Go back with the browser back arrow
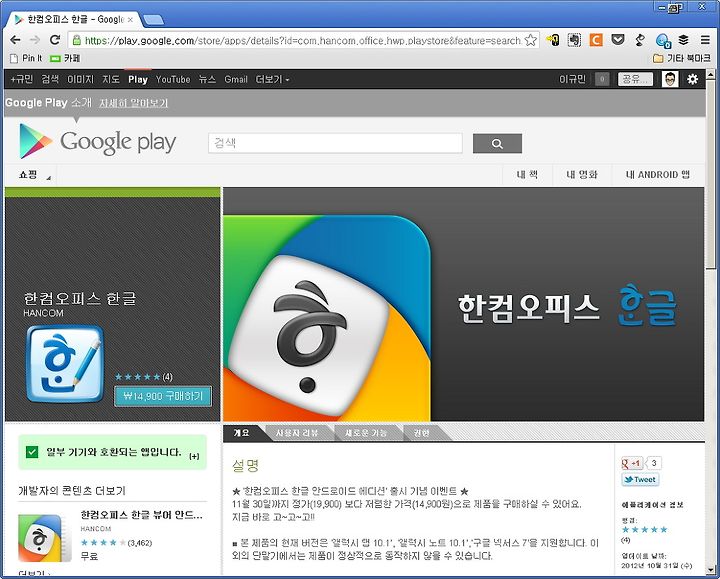This screenshot has height=579, width=720. [x=15, y=40]
